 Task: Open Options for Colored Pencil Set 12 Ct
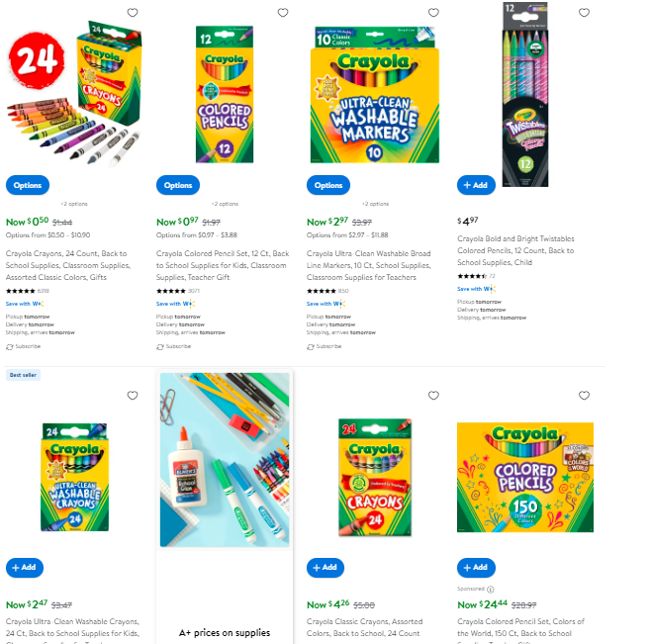click(x=178, y=185)
